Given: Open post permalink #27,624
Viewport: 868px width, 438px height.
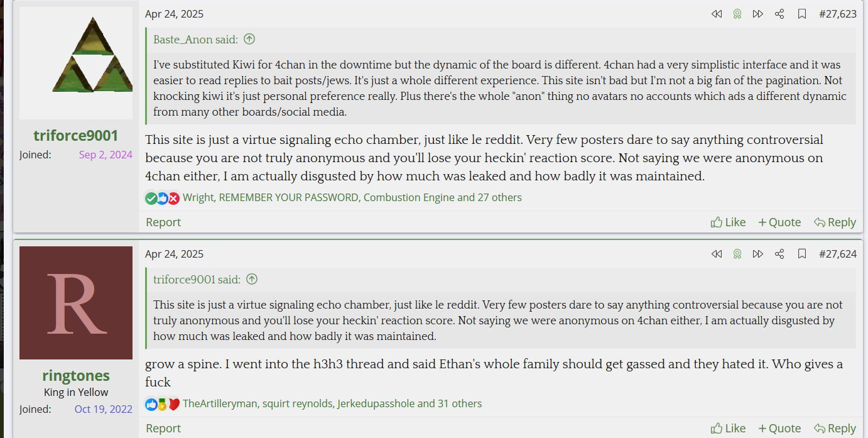Looking at the screenshot, I should point(838,254).
